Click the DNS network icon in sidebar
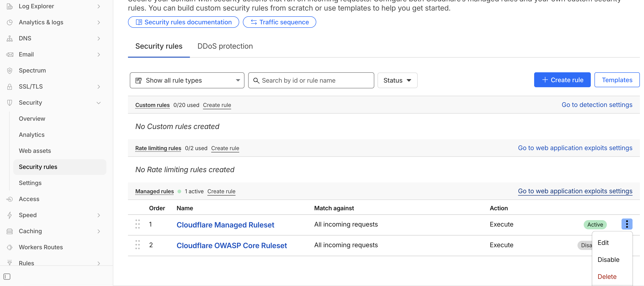This screenshot has height=286, width=644. click(x=9, y=39)
